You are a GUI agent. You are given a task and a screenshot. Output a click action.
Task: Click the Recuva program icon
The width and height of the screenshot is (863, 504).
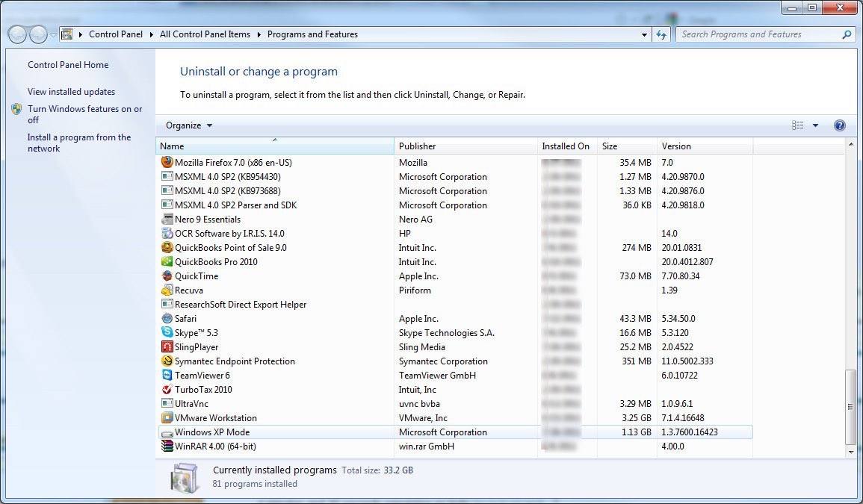[x=167, y=290]
